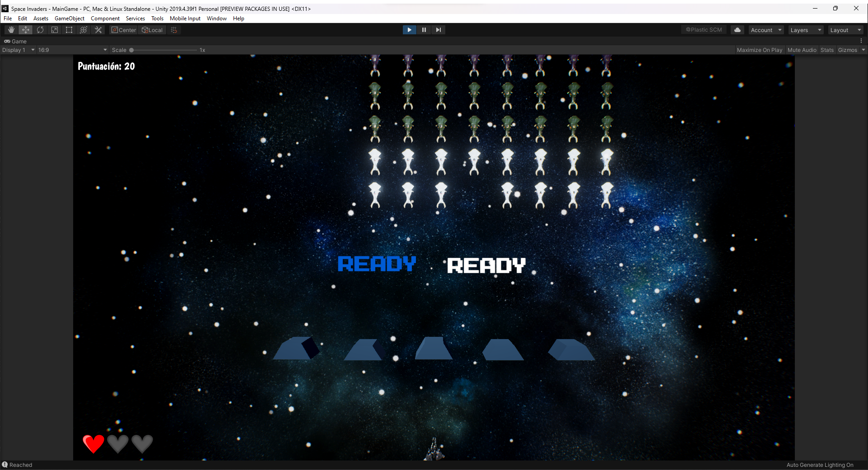Open the Display 1 dropdown
The image size is (868, 470).
(18, 50)
